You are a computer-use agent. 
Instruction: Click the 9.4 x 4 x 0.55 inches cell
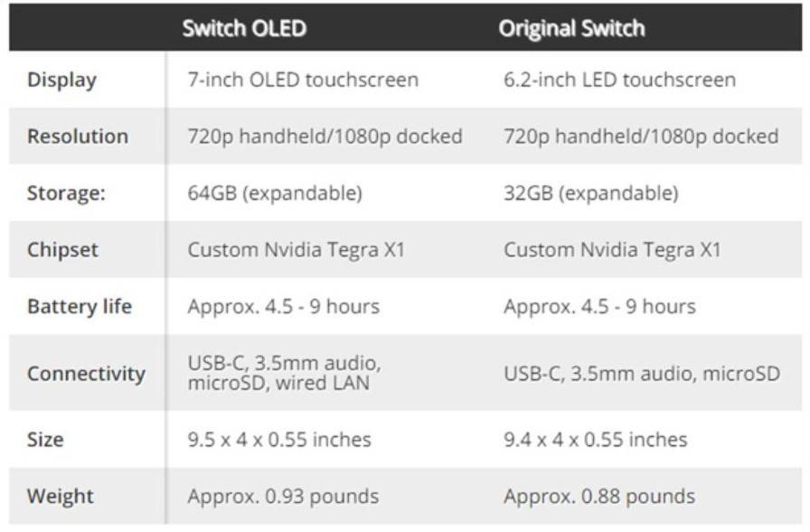[x=595, y=440]
